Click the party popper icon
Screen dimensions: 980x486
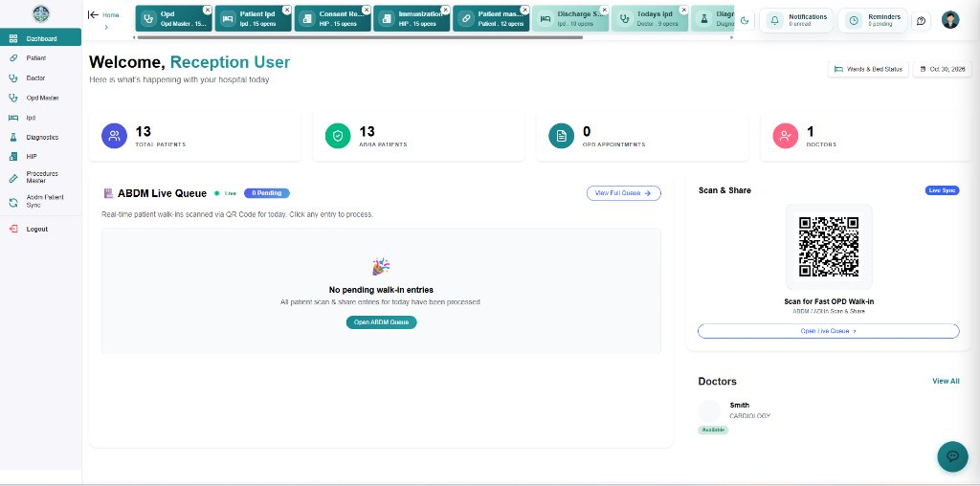pos(381,267)
